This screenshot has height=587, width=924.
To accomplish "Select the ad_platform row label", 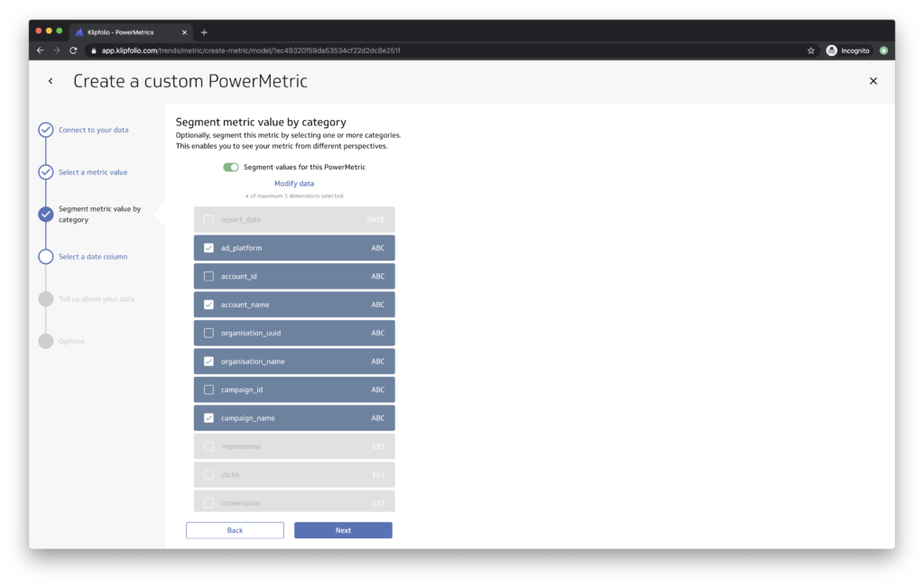I will click(x=241, y=248).
